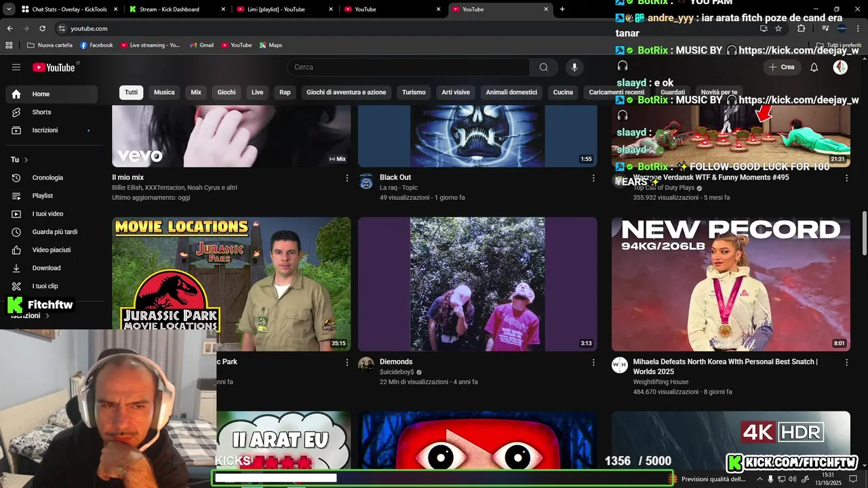This screenshot has width=868, height=488.
Task: Open Diemonds video thumbnail
Action: coord(477,284)
